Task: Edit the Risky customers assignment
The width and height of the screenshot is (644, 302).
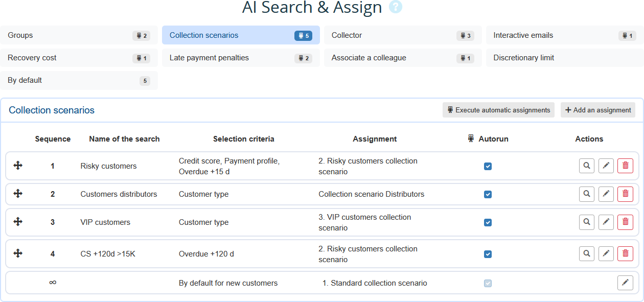Action: tap(606, 166)
